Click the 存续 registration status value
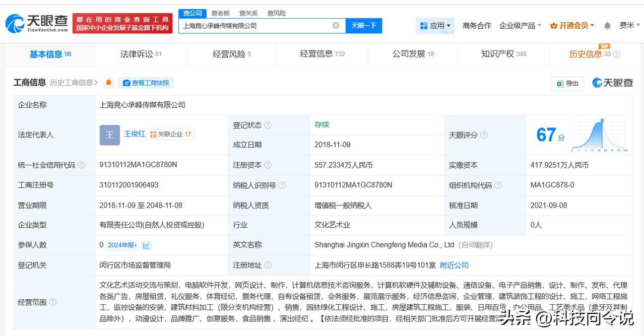Image resolution: width=644 pixels, height=336 pixels. click(321, 124)
